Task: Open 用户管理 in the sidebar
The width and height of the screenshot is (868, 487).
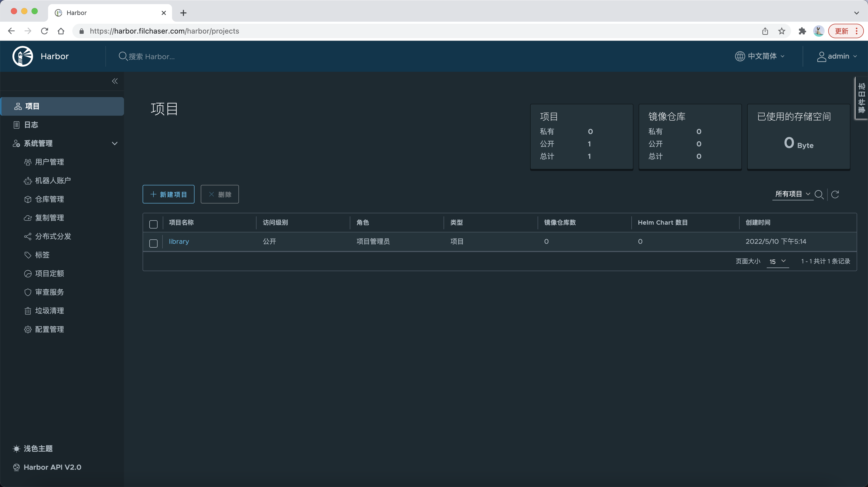Action: point(49,162)
